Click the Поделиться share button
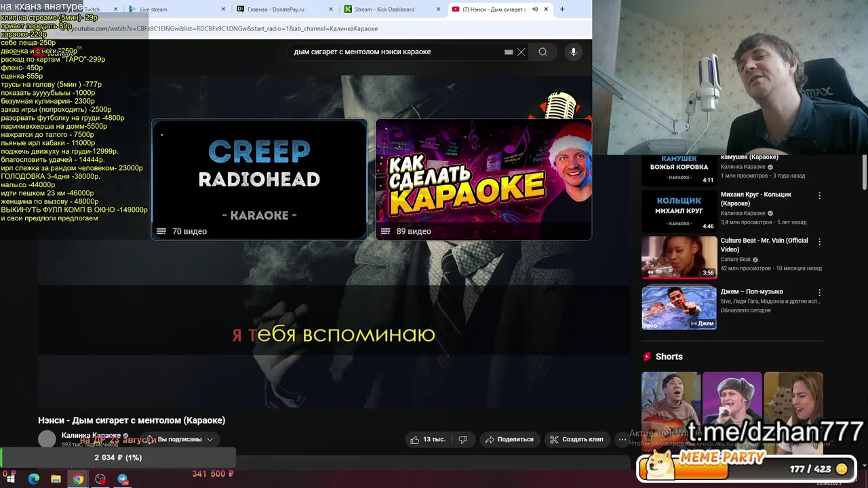Screen dimensions: 868x488 (x=509, y=439)
